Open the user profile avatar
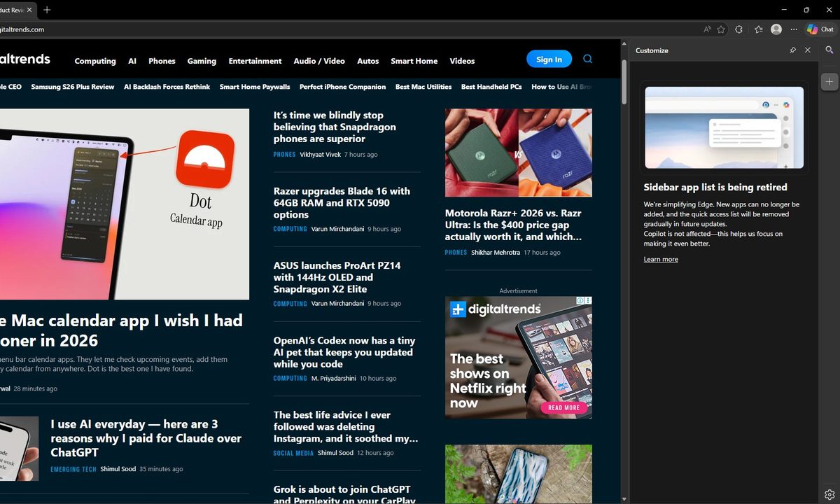 click(776, 29)
